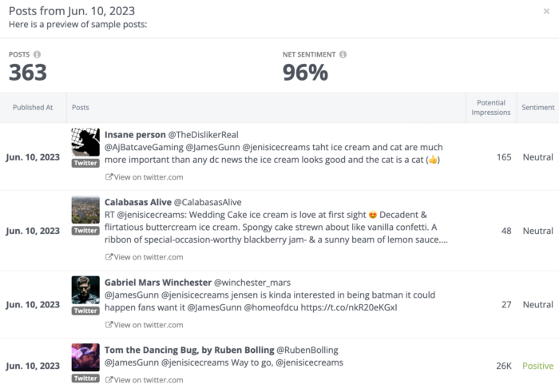Open the @TheDislikerReal handle
Viewport: 559px width, 392px height.
coord(203,135)
